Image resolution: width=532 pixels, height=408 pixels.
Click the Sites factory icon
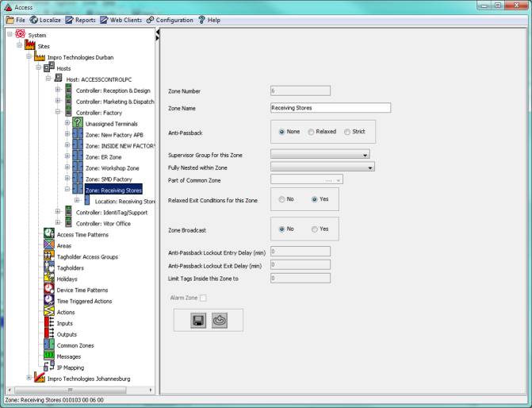(30, 45)
